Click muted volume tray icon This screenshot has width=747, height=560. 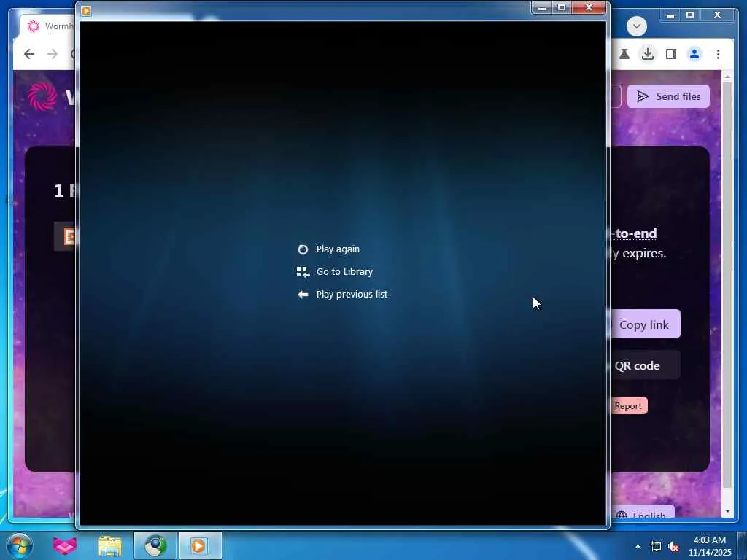tap(673, 547)
